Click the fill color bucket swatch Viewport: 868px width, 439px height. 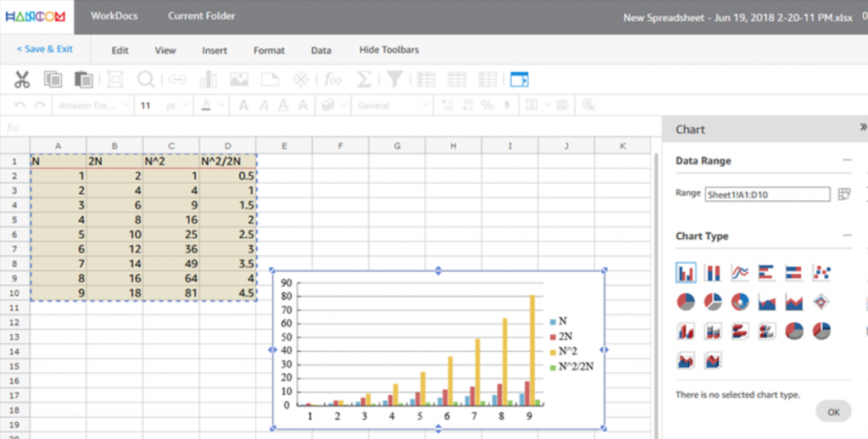[328, 105]
